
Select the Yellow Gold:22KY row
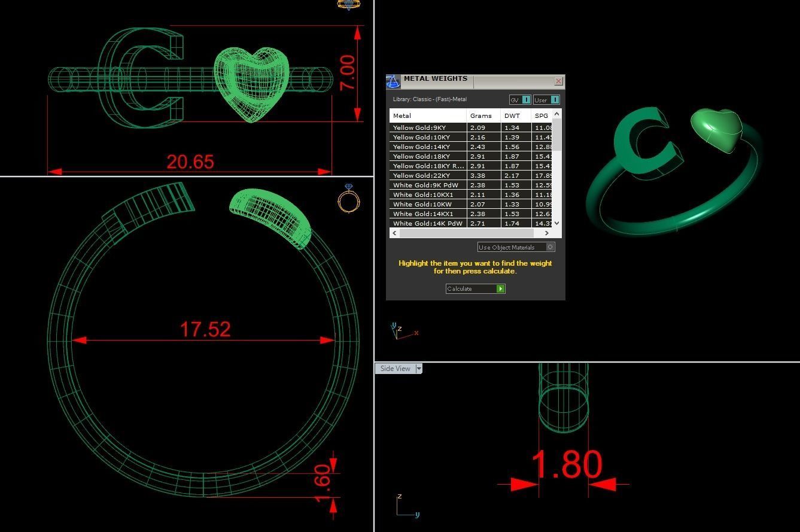coord(471,175)
